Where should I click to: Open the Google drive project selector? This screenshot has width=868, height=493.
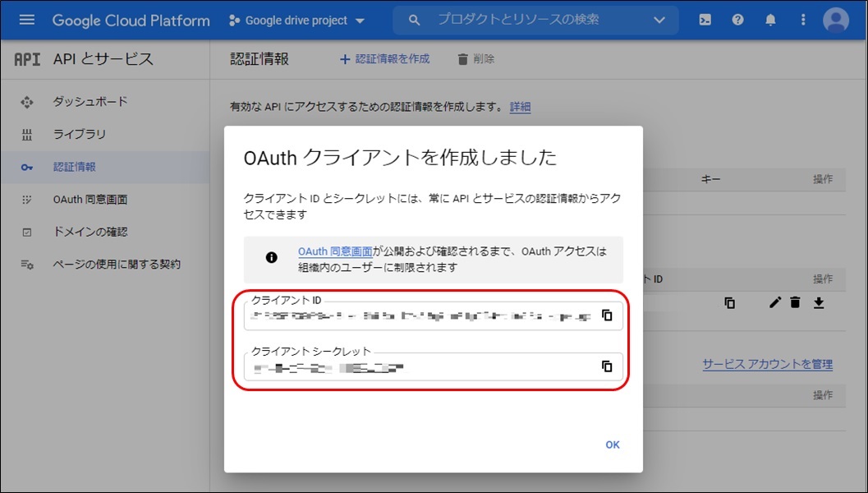[296, 20]
